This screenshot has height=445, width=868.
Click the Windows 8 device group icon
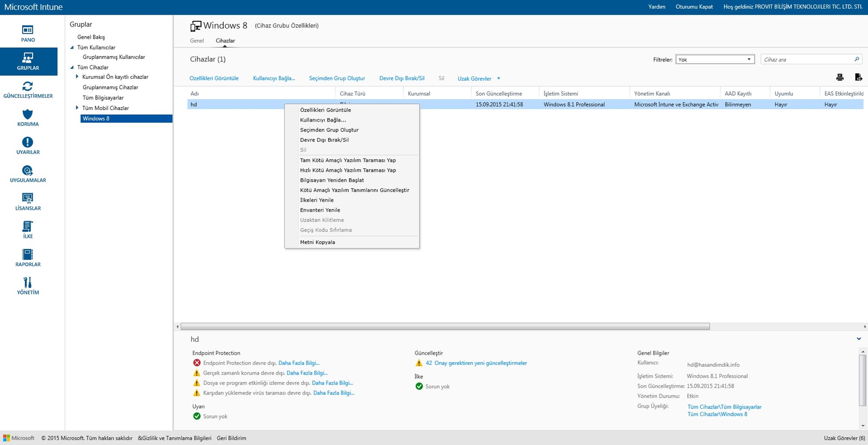(x=196, y=26)
